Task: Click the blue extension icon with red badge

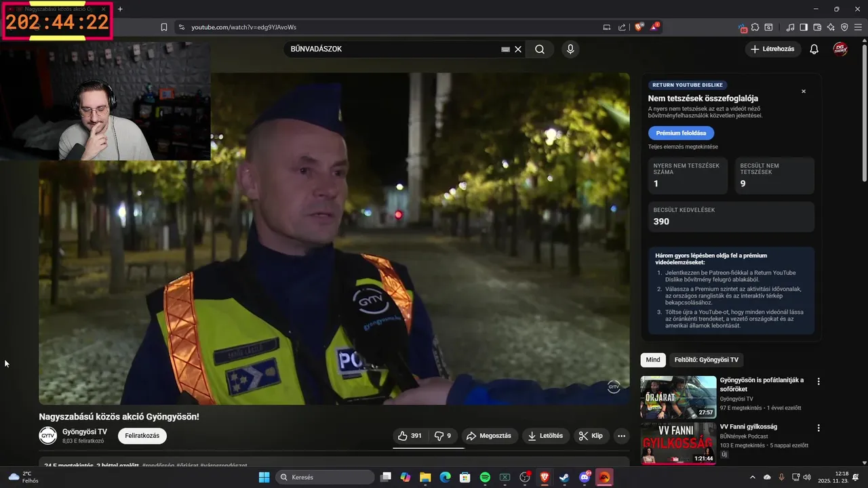Action: click(x=743, y=28)
